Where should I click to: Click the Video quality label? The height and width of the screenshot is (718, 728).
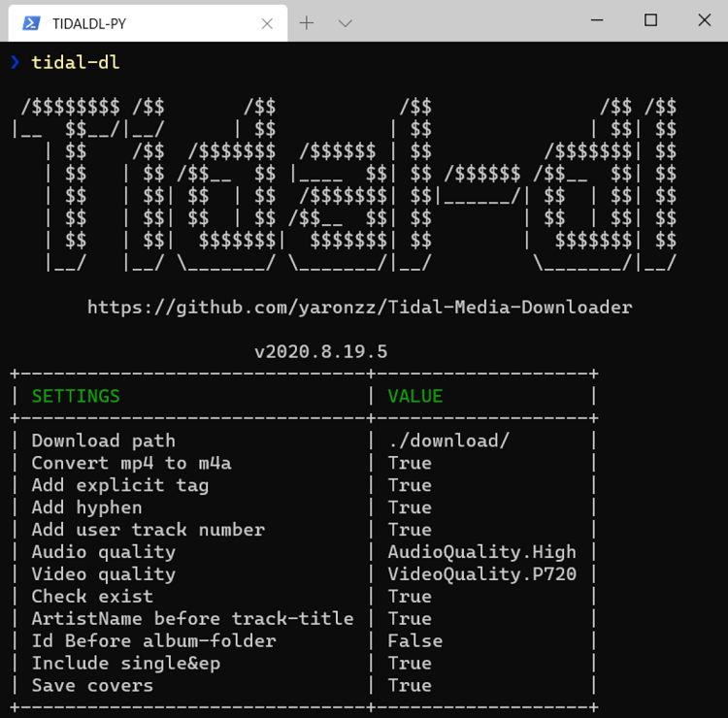click(x=104, y=574)
